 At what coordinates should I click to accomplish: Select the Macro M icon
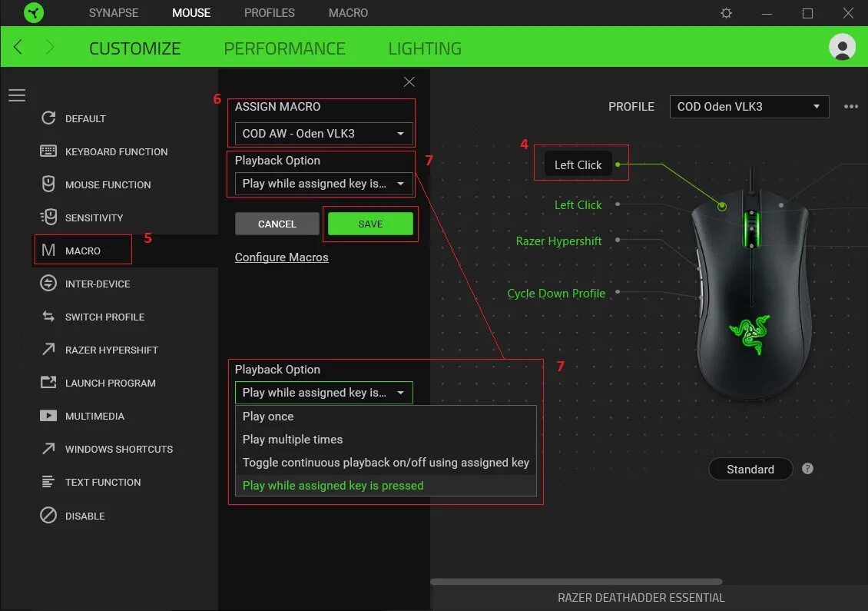[48, 251]
